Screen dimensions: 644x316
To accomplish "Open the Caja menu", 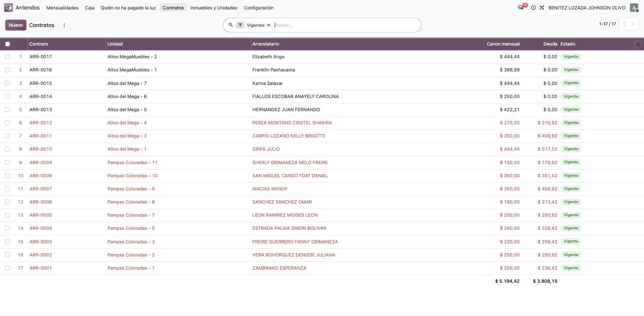I will pyautogui.click(x=90, y=8).
